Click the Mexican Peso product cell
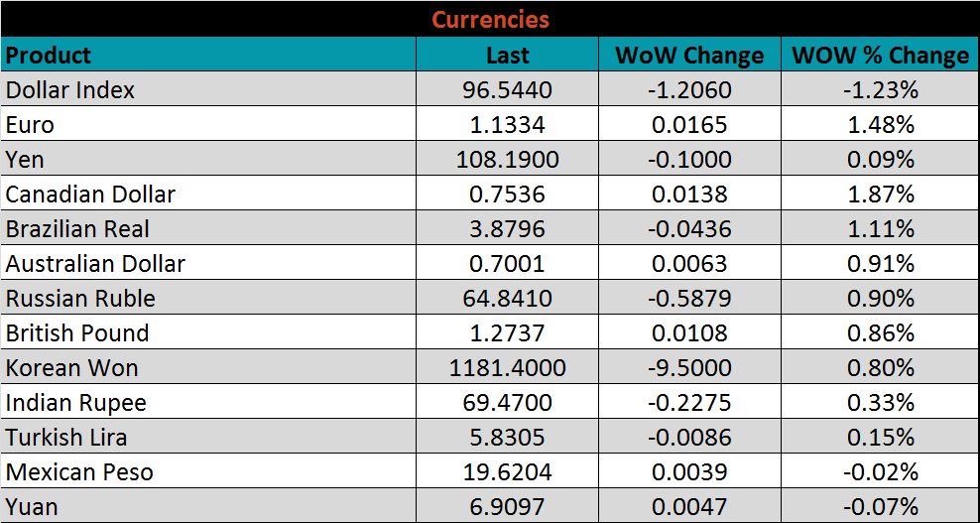 click(x=79, y=472)
